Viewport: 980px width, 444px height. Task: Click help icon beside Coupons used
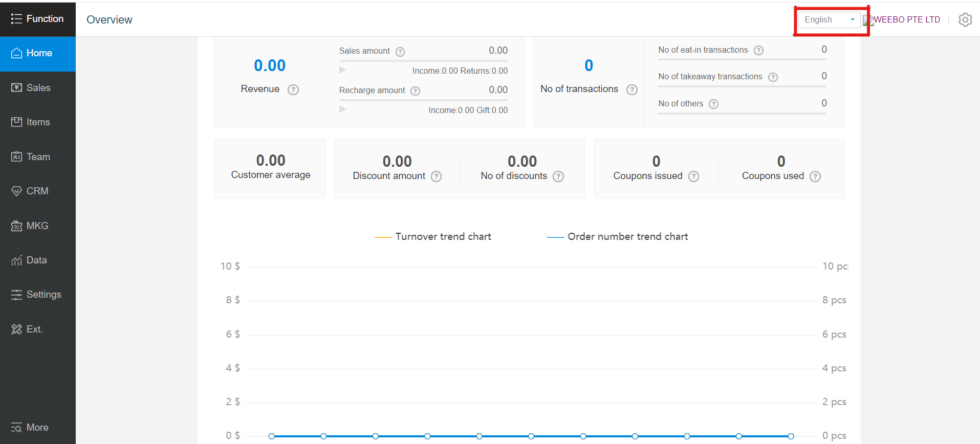(x=815, y=176)
